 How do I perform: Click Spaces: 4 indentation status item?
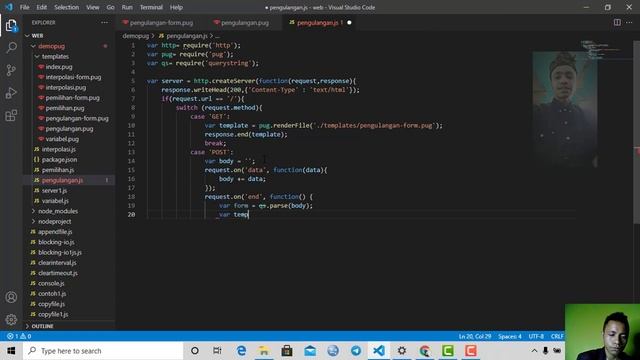coord(509,336)
